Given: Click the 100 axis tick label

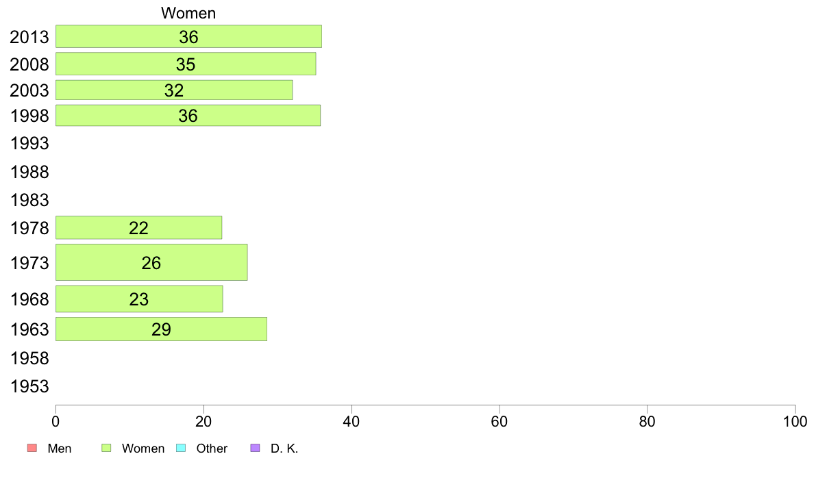Looking at the screenshot, I should pyautogui.click(x=795, y=421).
